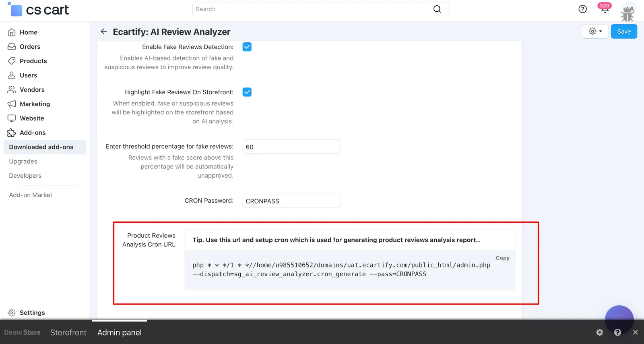Open Products in the sidebar
The height and width of the screenshot is (344, 644).
tap(33, 61)
